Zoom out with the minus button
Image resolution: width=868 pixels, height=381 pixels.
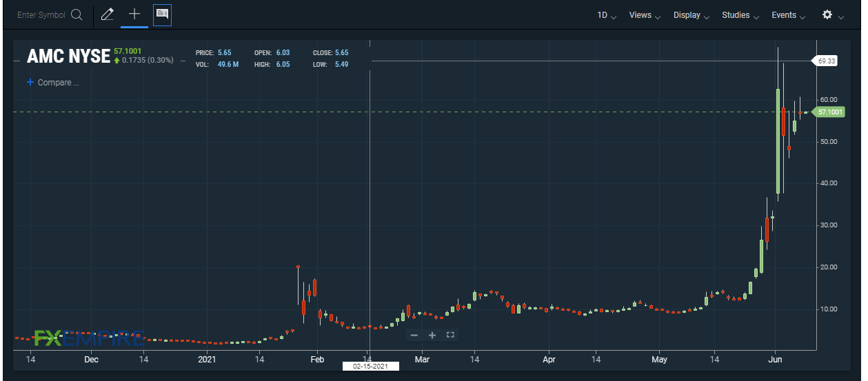(x=414, y=335)
